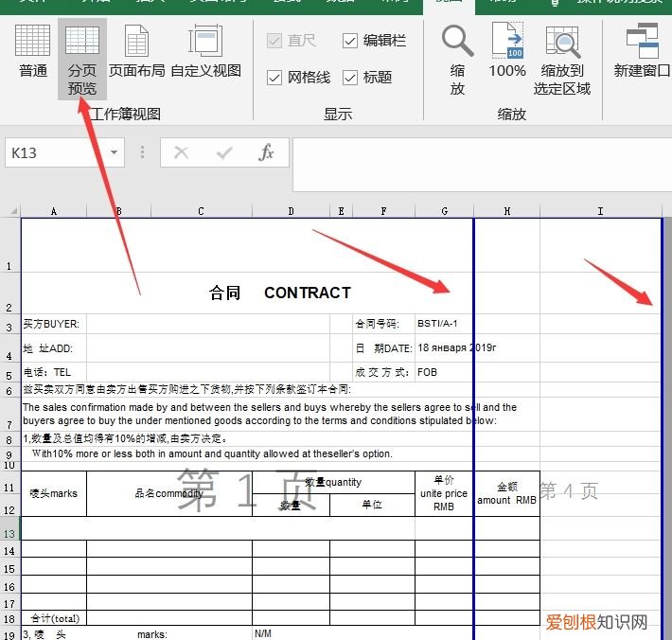The height and width of the screenshot is (640, 672).
Task: Select row 7 header
Action: [9, 414]
